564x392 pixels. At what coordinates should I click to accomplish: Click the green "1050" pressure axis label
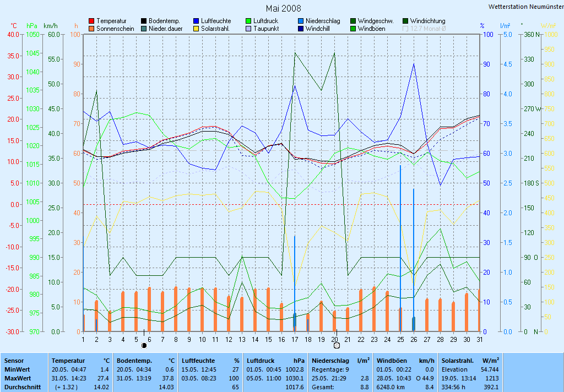32,35
